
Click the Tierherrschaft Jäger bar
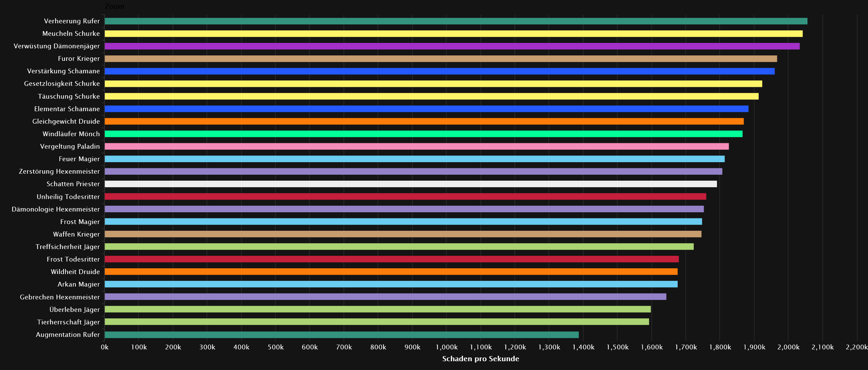(377, 322)
